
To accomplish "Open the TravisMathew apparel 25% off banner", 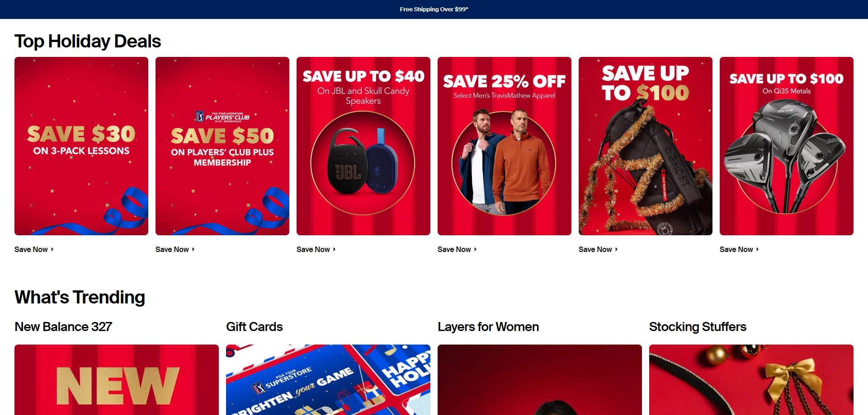I will (505, 146).
